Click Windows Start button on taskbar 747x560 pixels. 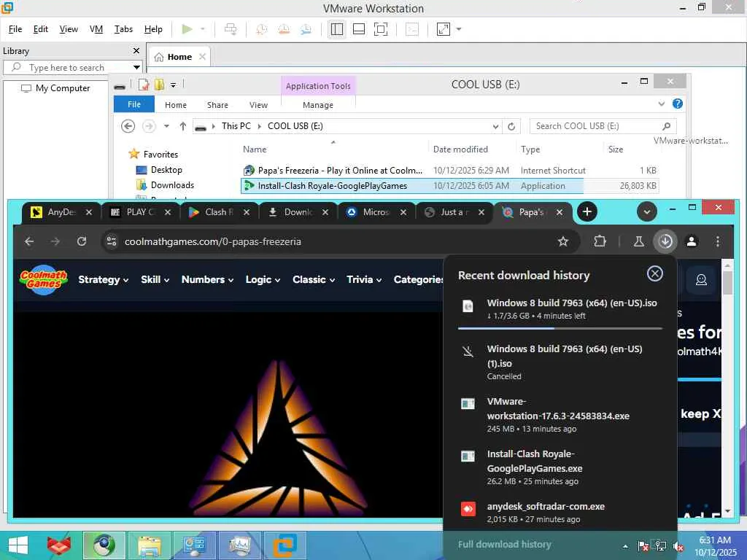[18, 545]
